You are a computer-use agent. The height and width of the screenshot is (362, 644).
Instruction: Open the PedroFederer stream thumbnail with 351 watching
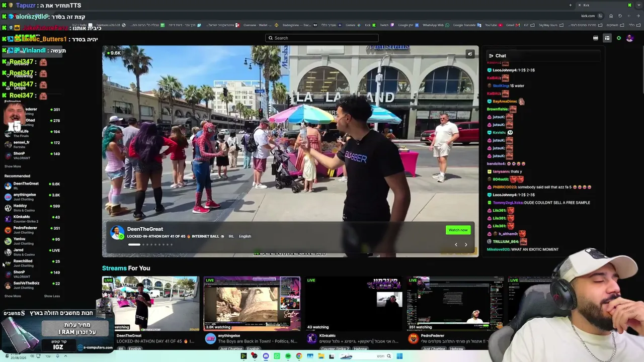pyautogui.click(x=455, y=304)
